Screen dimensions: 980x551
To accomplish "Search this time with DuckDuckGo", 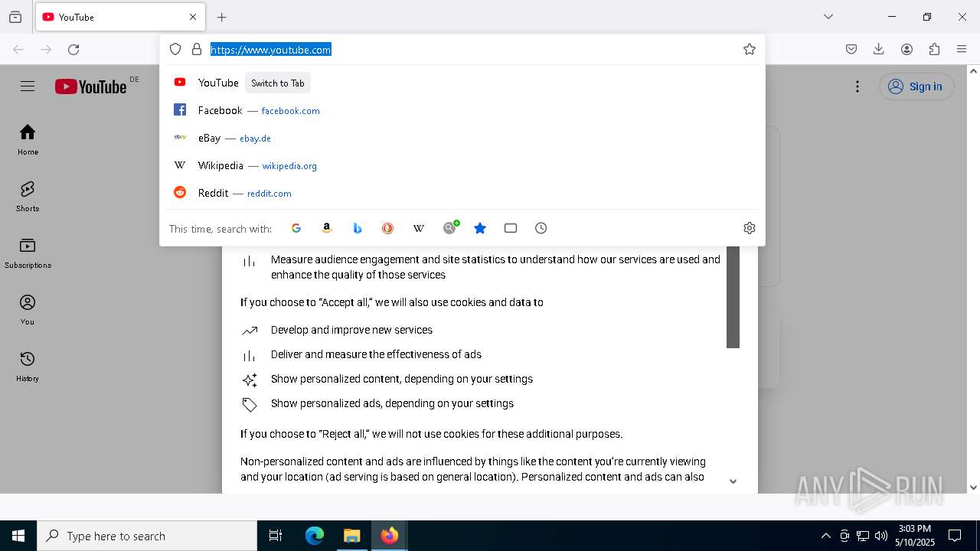I will pyautogui.click(x=388, y=228).
